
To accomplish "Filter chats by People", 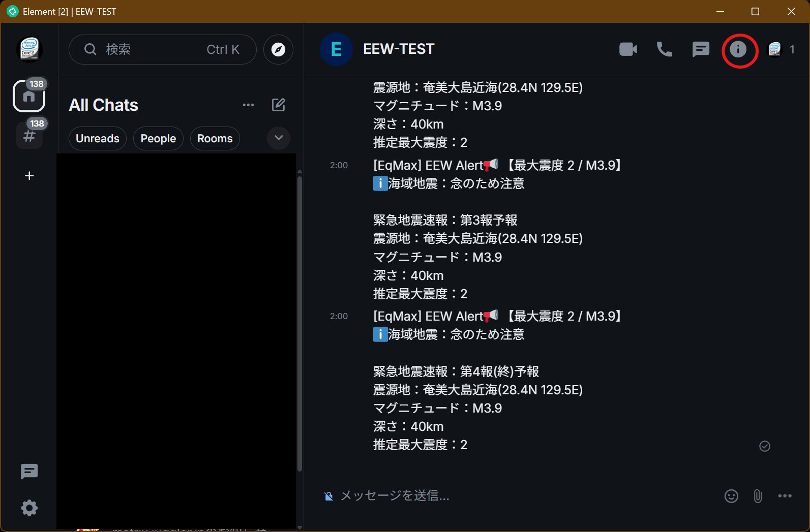I will [158, 139].
